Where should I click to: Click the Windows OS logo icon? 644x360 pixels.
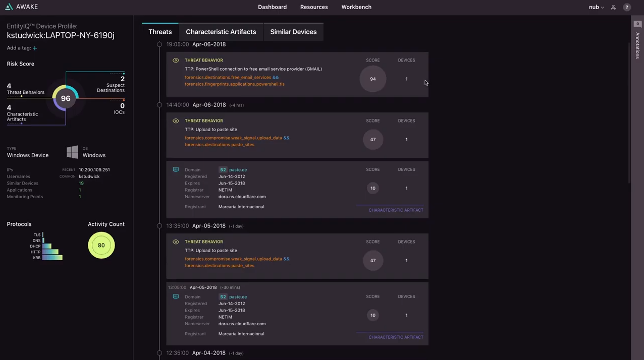click(x=72, y=152)
